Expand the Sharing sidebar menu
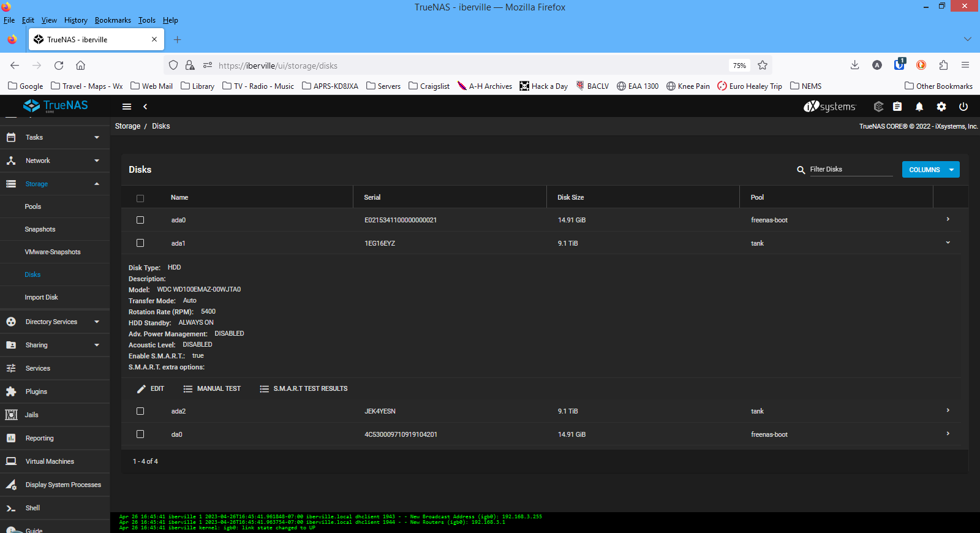This screenshot has height=533, width=980. point(55,345)
